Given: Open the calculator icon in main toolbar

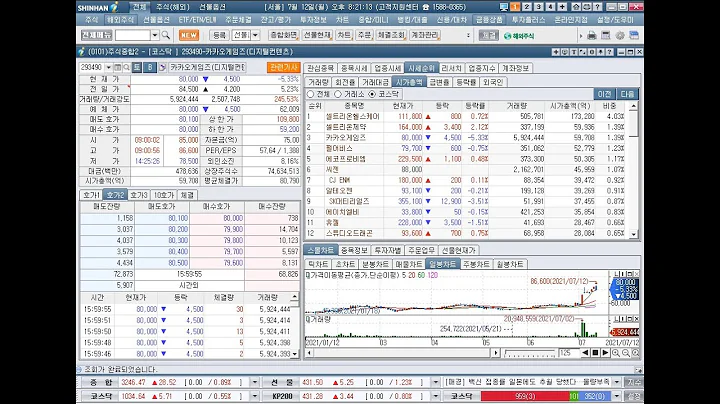Looking at the screenshot, I should click(x=606, y=35).
